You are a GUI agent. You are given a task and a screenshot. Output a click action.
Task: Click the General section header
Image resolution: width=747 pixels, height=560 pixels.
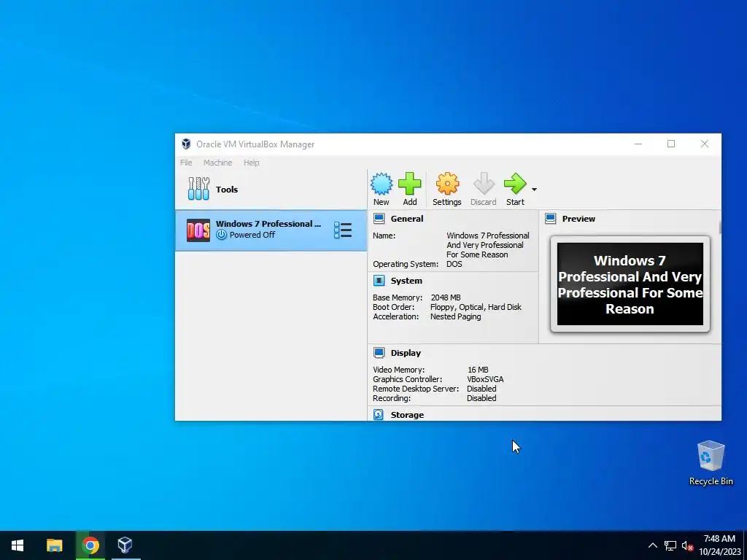[x=407, y=219]
